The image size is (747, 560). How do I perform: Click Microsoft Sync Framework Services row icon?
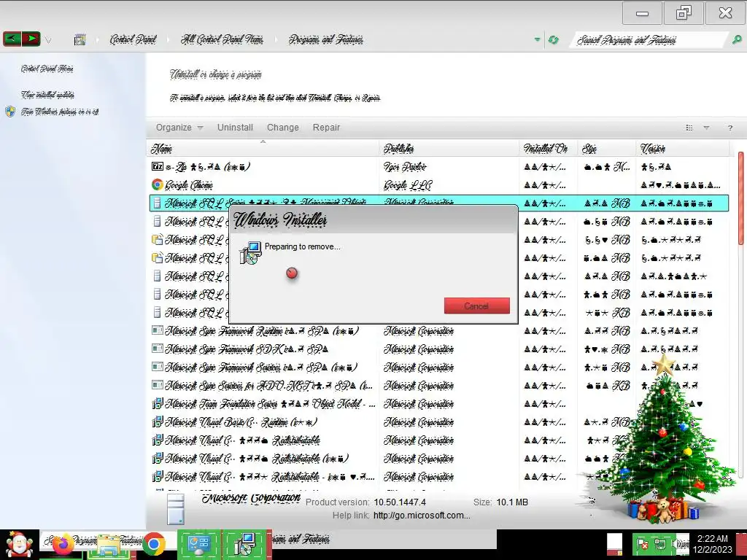coord(158,367)
